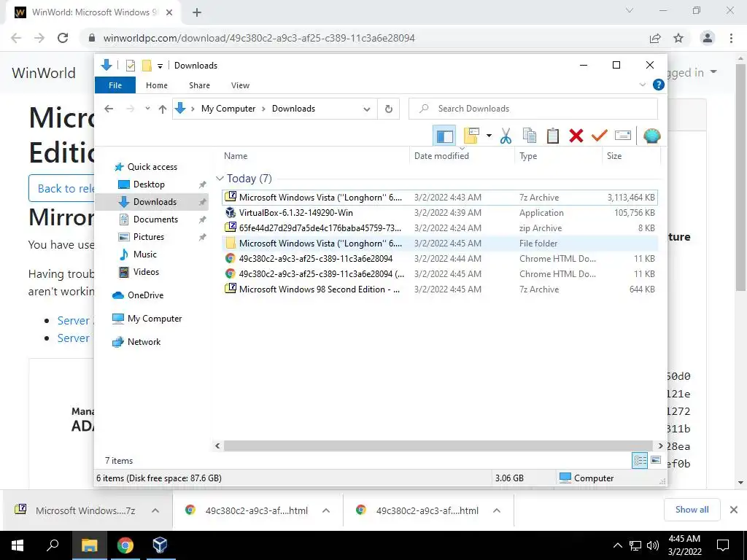Click the Paste clipboard icon

point(553,136)
